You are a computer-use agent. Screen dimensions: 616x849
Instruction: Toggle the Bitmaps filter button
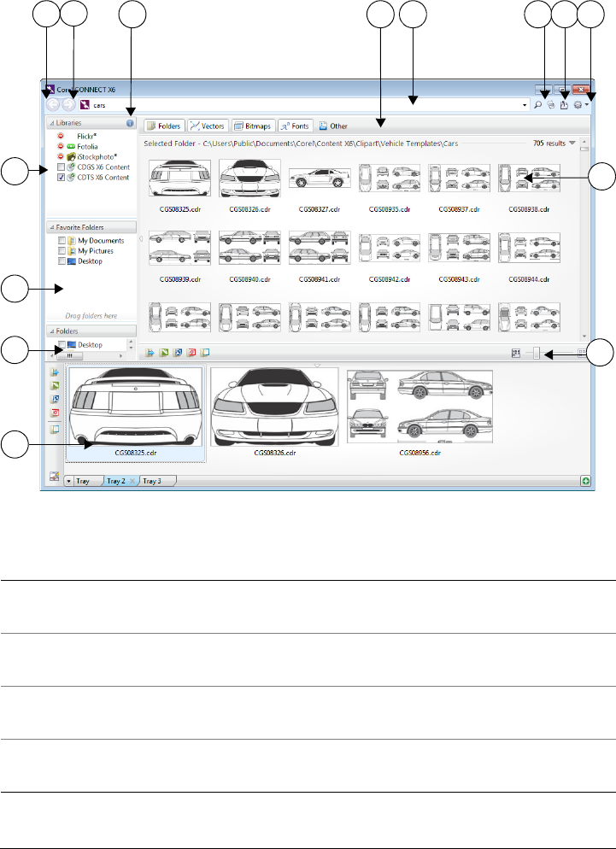[254, 126]
